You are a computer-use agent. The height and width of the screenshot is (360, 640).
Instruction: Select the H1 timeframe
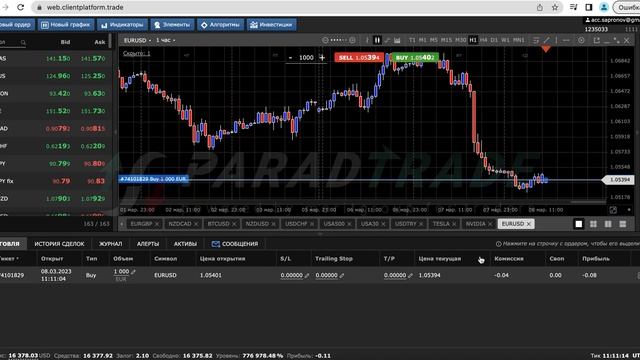pyautogui.click(x=473, y=40)
